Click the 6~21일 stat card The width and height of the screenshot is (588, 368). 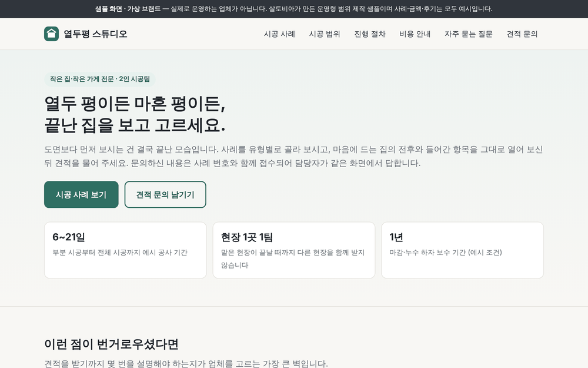[125, 250]
